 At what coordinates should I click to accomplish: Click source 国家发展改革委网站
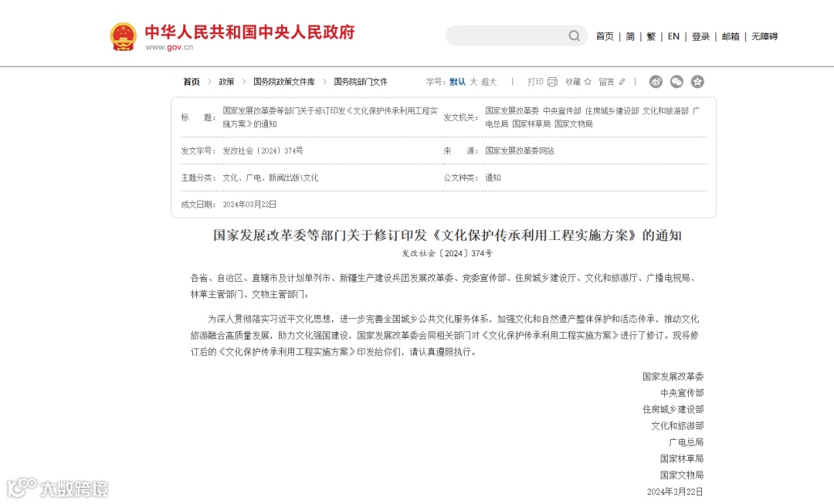click(x=520, y=151)
